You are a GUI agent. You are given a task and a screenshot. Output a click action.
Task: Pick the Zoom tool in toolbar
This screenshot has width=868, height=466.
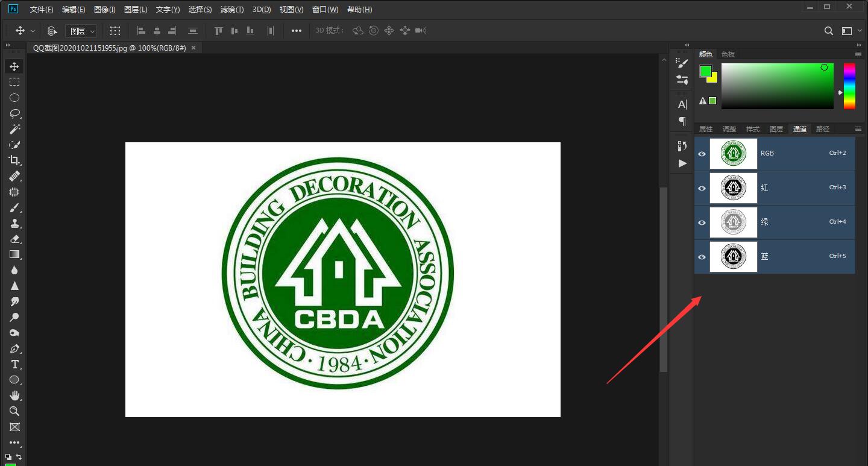(x=14, y=411)
